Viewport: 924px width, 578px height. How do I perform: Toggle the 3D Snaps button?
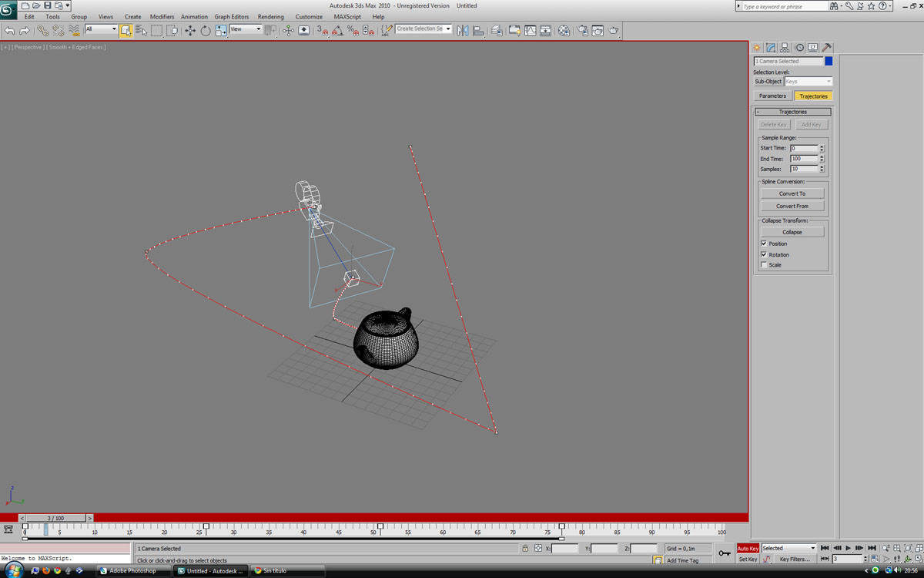(x=323, y=30)
